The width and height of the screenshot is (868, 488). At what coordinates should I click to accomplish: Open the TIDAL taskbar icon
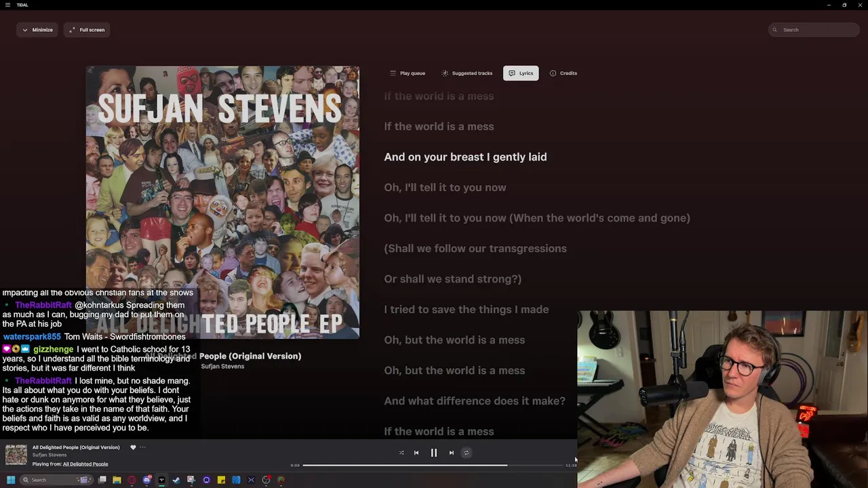(x=161, y=480)
